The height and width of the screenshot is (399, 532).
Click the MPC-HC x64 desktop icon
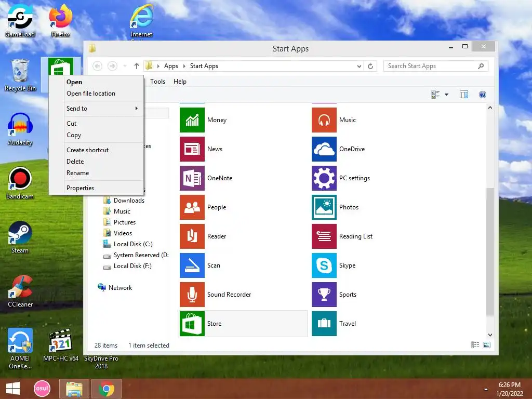(61, 345)
